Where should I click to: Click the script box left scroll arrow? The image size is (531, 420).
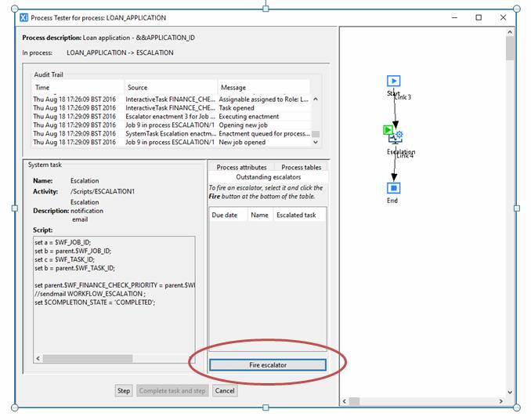tap(38, 358)
